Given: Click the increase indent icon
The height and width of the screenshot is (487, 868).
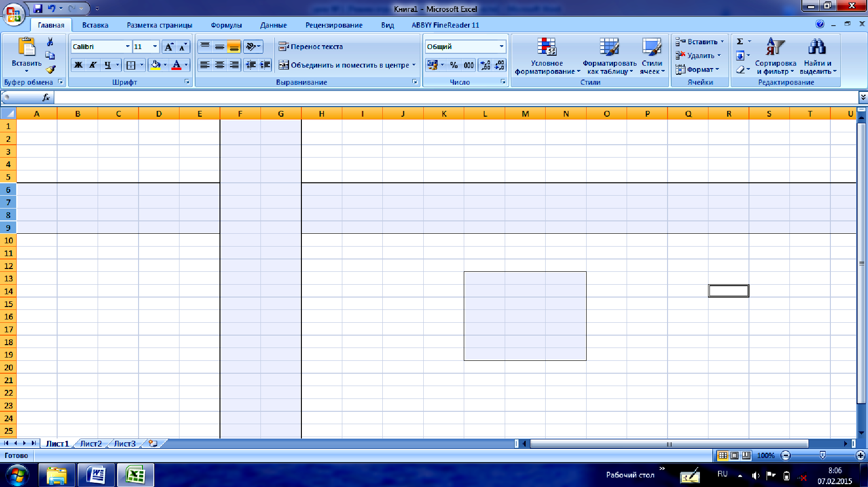Looking at the screenshot, I should point(265,65).
